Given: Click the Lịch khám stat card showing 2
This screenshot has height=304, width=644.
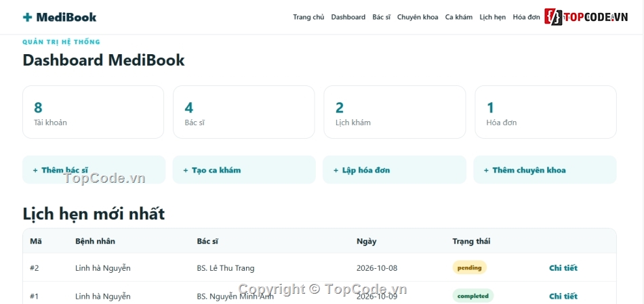Looking at the screenshot, I should click(395, 112).
